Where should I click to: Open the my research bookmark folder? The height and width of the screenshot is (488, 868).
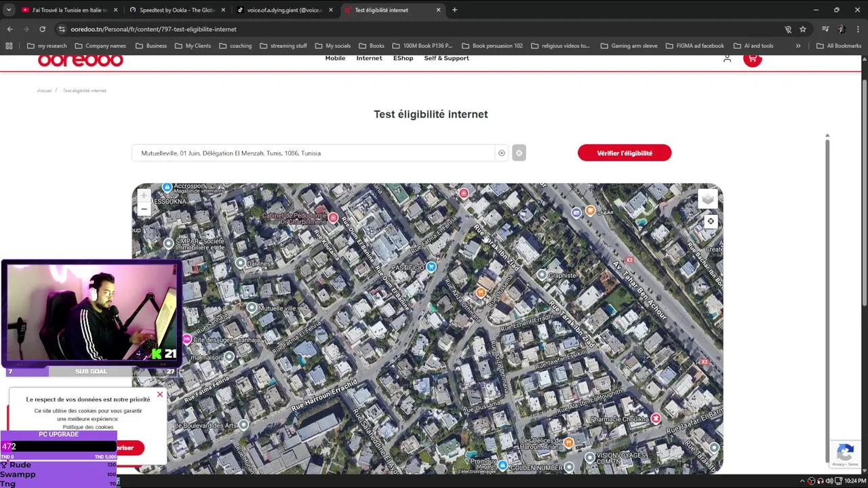pos(46,46)
